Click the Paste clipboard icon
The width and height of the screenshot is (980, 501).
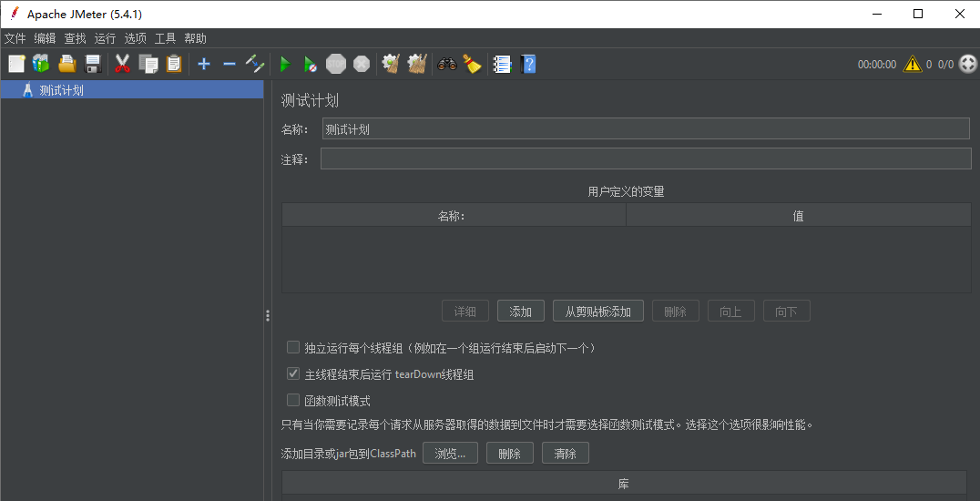[x=174, y=64]
